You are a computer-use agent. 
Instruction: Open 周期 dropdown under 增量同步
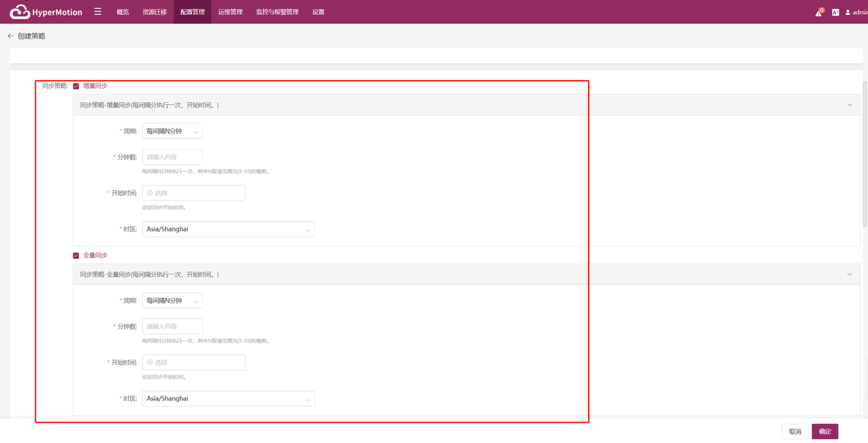point(172,131)
